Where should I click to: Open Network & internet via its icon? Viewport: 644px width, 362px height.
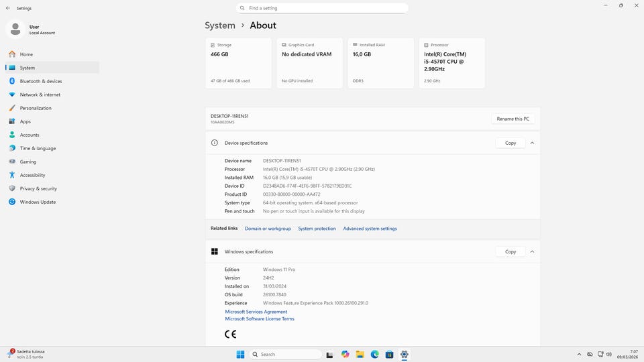pos(12,95)
